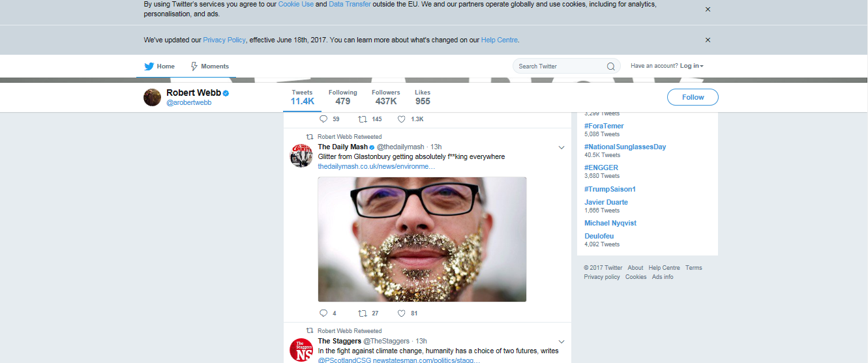The width and height of the screenshot is (868, 363).
Task: Click the @PScotlandCSG mention link
Action: coord(344,360)
